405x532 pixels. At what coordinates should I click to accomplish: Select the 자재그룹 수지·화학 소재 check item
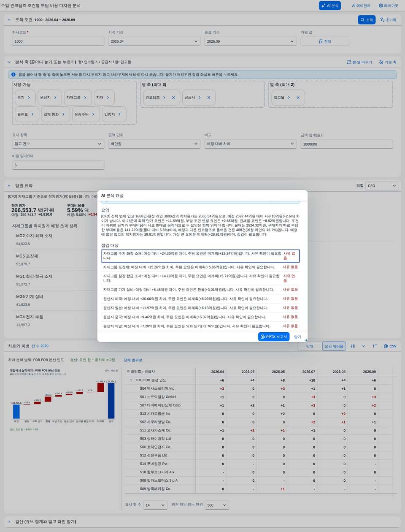tap(200, 256)
